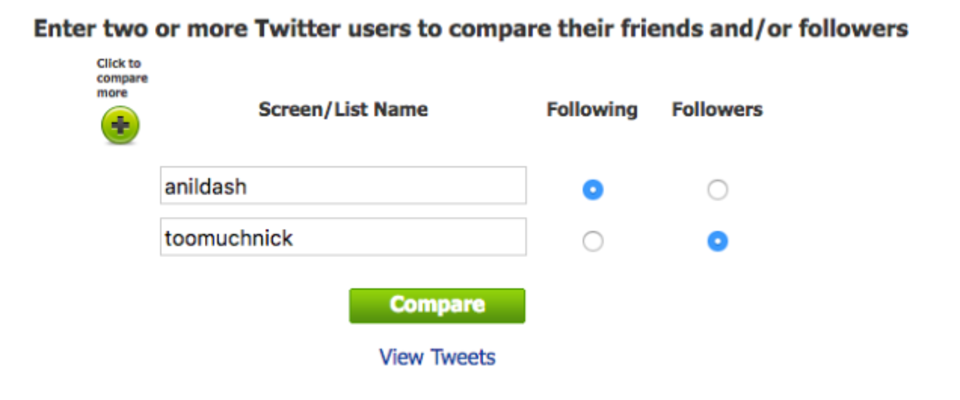960x400 pixels.
Task: Place cursor in first user text box
Action: point(343,185)
